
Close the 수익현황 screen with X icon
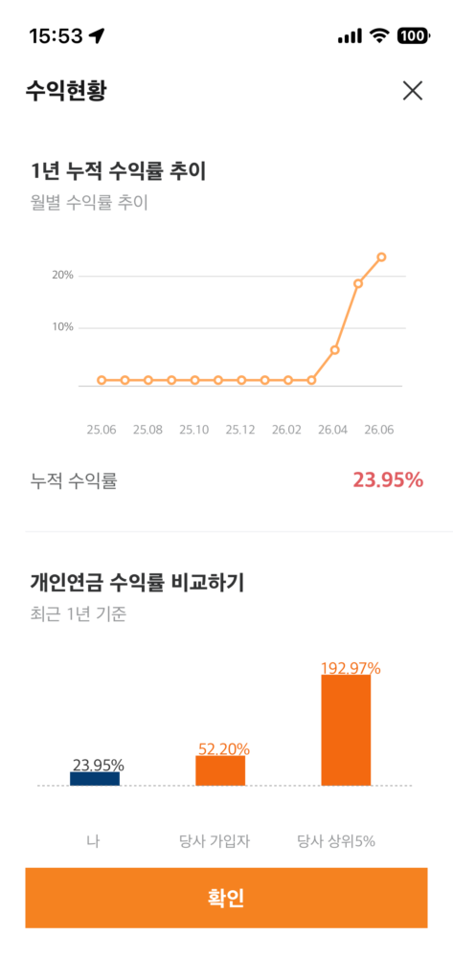413,91
